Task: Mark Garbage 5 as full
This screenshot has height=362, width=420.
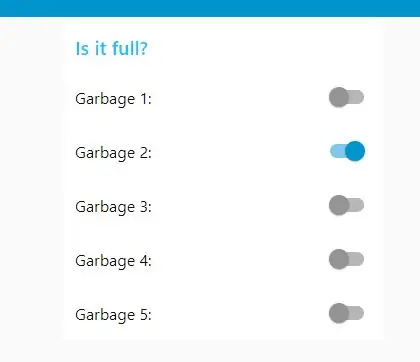Action: pos(346,313)
